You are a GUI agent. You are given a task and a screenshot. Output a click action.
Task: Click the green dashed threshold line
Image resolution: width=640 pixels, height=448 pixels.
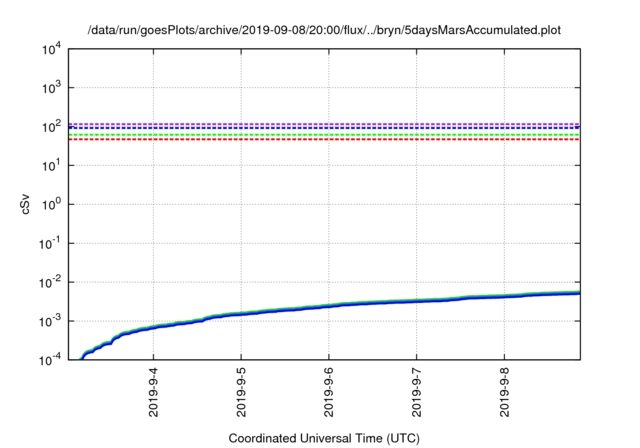324,135
